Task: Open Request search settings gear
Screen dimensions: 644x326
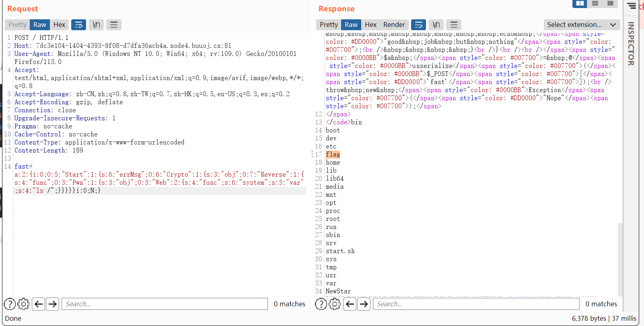Action: click(x=24, y=304)
